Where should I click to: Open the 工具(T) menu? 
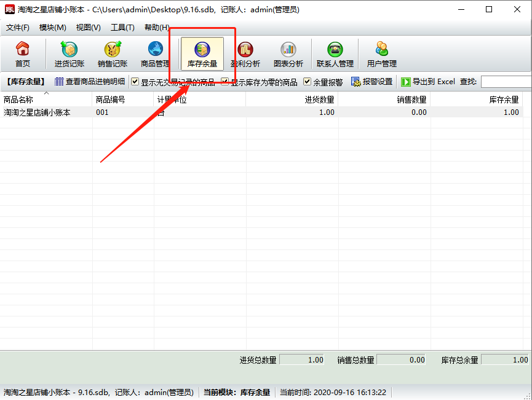[122, 28]
